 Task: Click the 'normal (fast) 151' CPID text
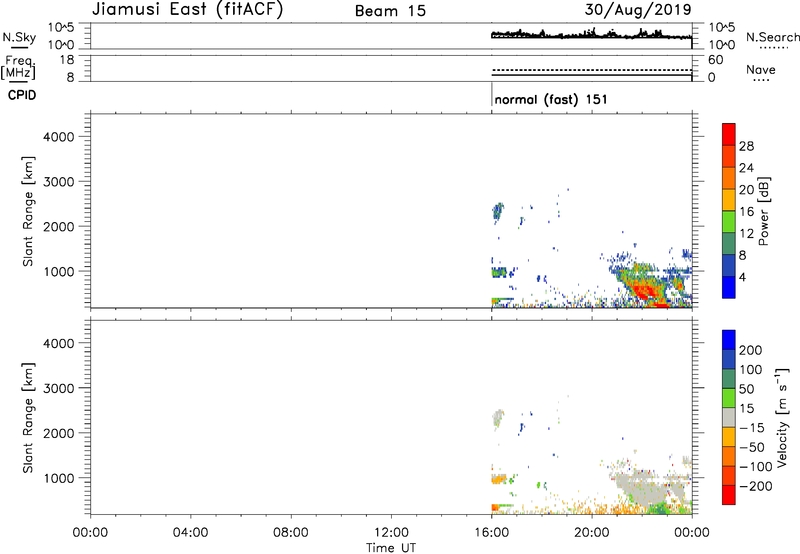[551, 99]
